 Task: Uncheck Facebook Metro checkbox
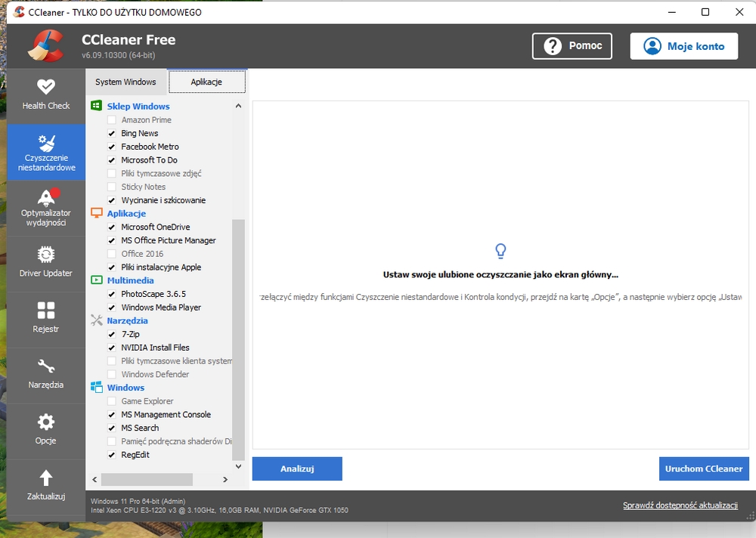(112, 147)
